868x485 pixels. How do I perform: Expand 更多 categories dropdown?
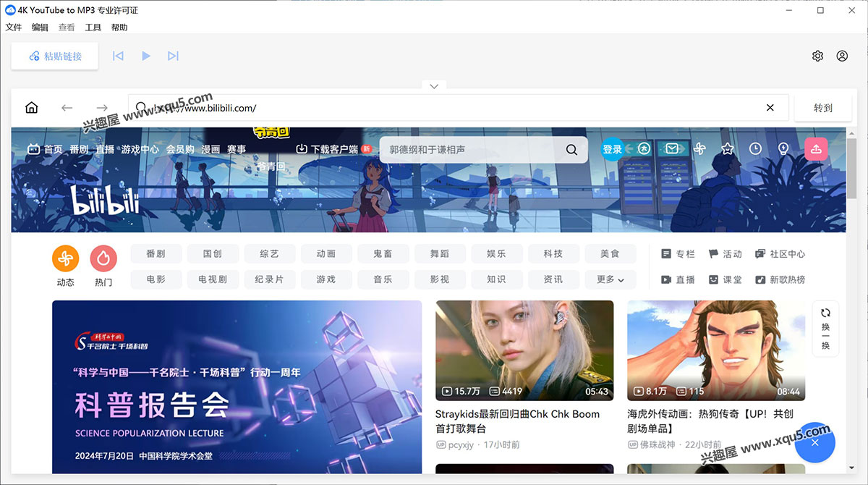[x=610, y=279]
